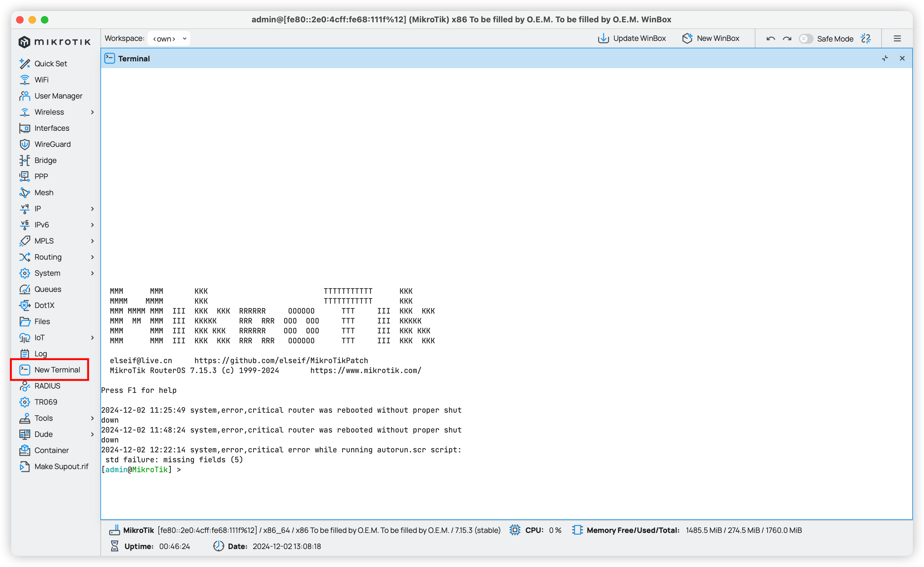Click the New WinBox button
The height and width of the screenshot is (567, 924).
(x=711, y=38)
